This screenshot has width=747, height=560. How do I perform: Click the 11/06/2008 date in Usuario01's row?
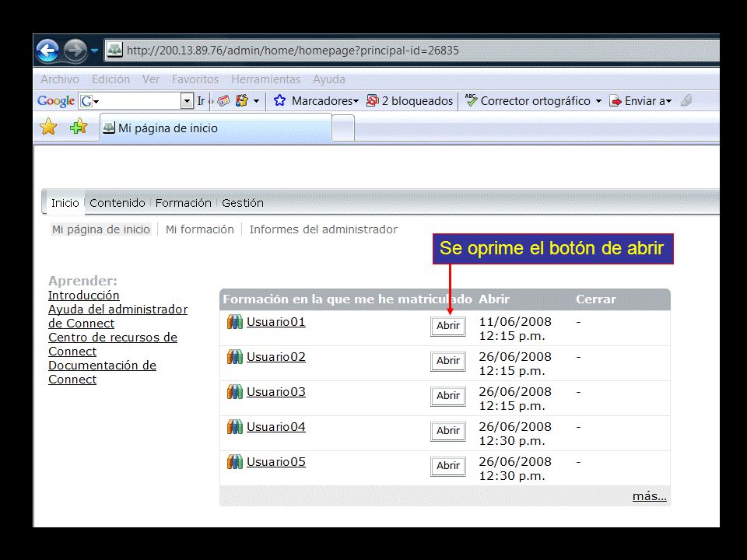tap(515, 322)
